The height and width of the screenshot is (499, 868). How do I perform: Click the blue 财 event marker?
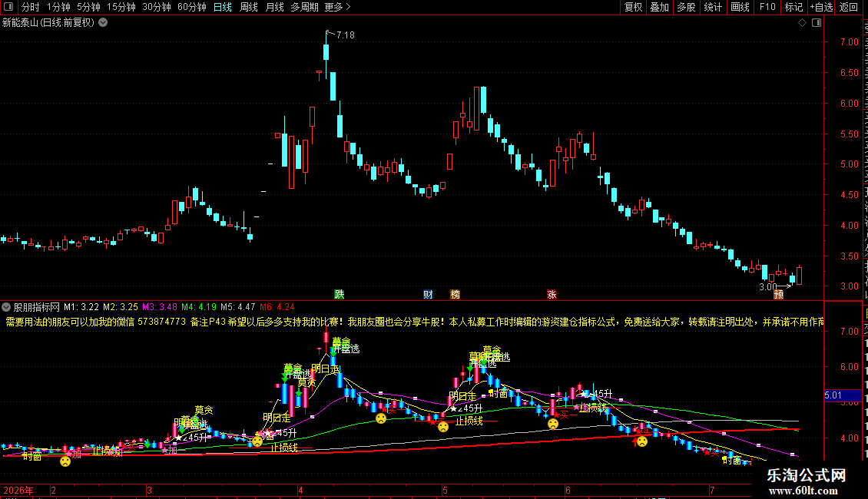point(428,294)
